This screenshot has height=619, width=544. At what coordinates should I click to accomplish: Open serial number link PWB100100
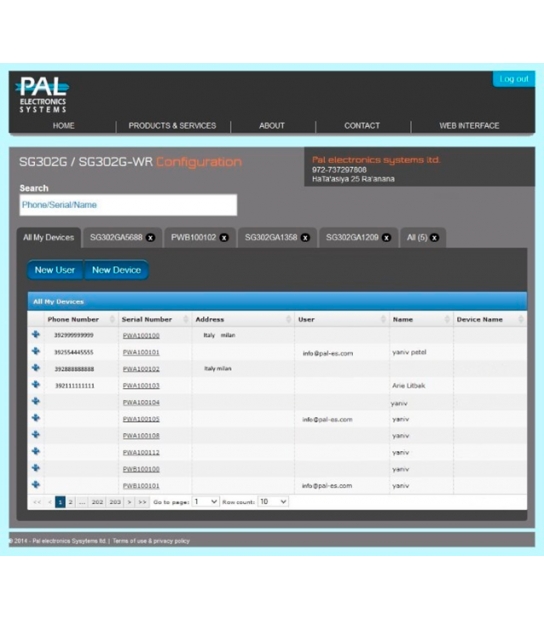[141, 469]
